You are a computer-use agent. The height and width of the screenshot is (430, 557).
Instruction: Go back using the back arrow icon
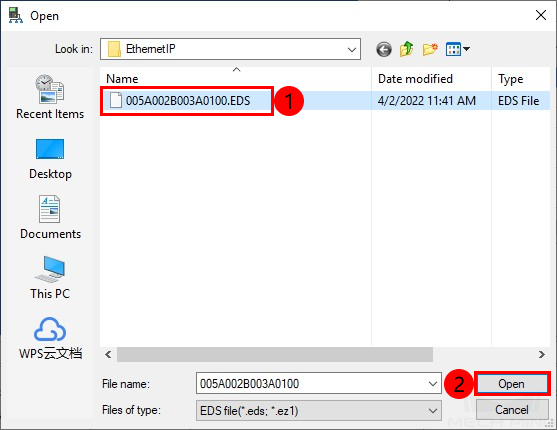click(384, 49)
